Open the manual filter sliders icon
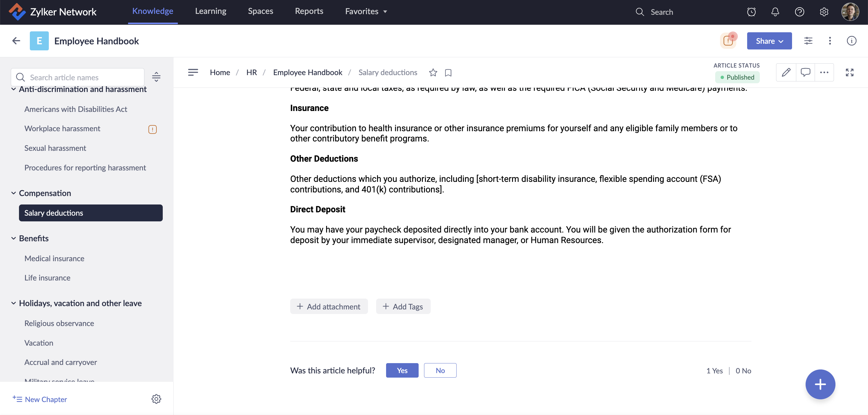Viewport: 868px width, 415px height. coord(808,41)
